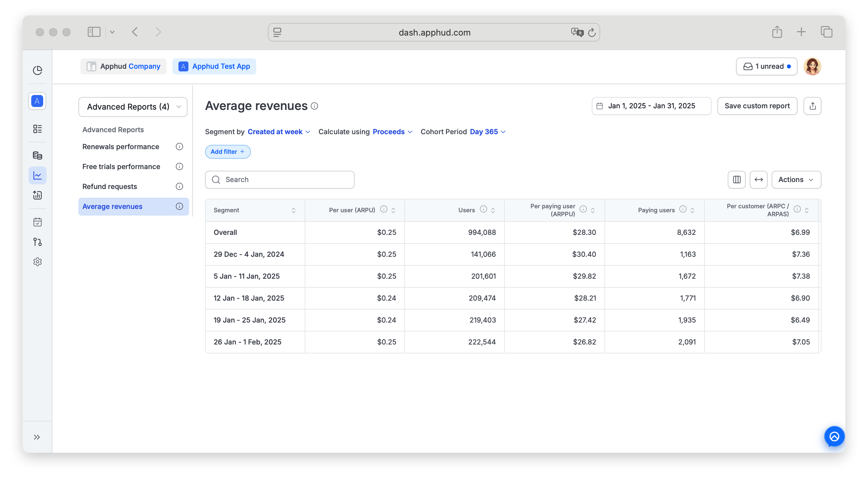Reload page with Safari refresh icon
Viewport: 868px width, 483px height.
[592, 32]
